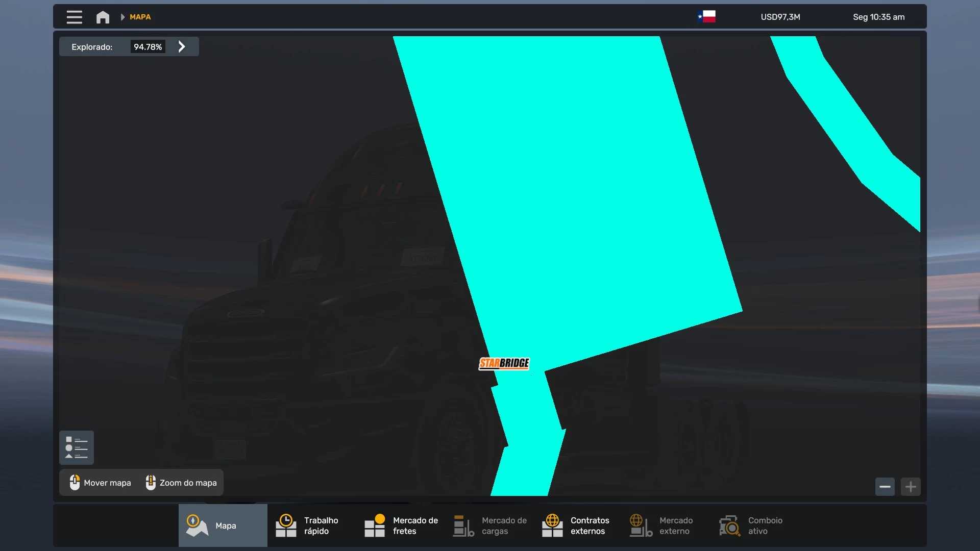Image resolution: width=980 pixels, height=551 pixels.
Task: Zoom out map with minus button
Action: pyautogui.click(x=885, y=487)
